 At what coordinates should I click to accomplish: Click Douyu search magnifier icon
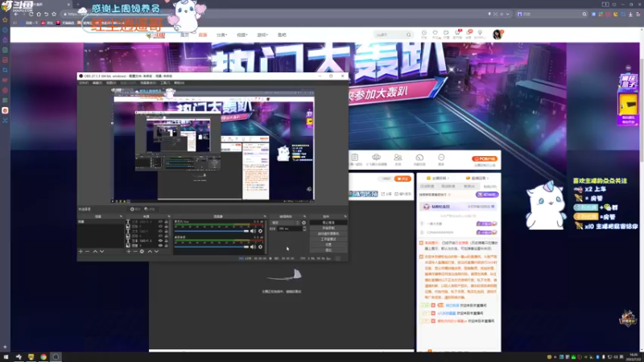[x=409, y=35]
